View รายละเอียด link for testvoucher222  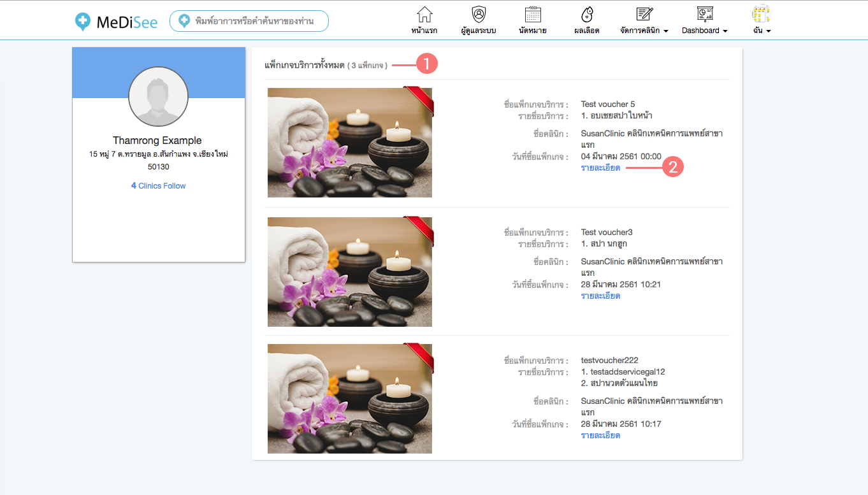click(x=600, y=436)
